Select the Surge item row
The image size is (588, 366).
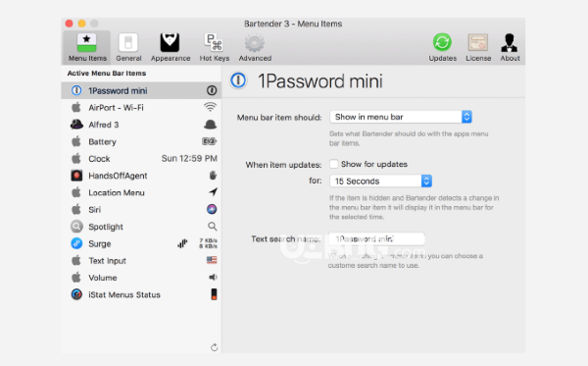click(141, 243)
